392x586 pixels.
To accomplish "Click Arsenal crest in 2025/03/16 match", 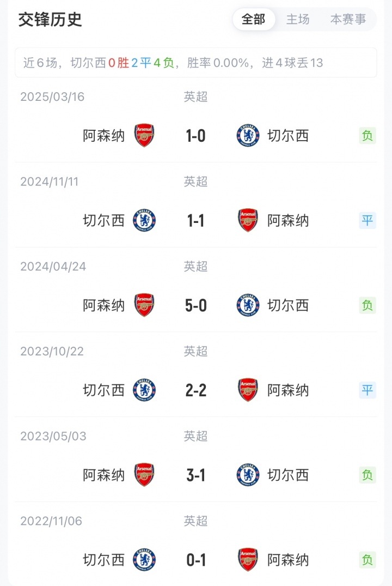I will tap(144, 136).
